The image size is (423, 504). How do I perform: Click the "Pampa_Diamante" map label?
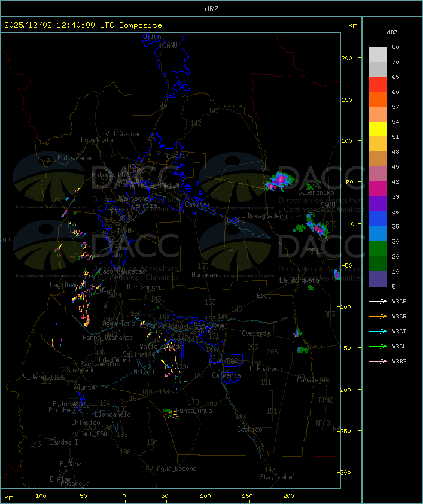click(x=108, y=338)
